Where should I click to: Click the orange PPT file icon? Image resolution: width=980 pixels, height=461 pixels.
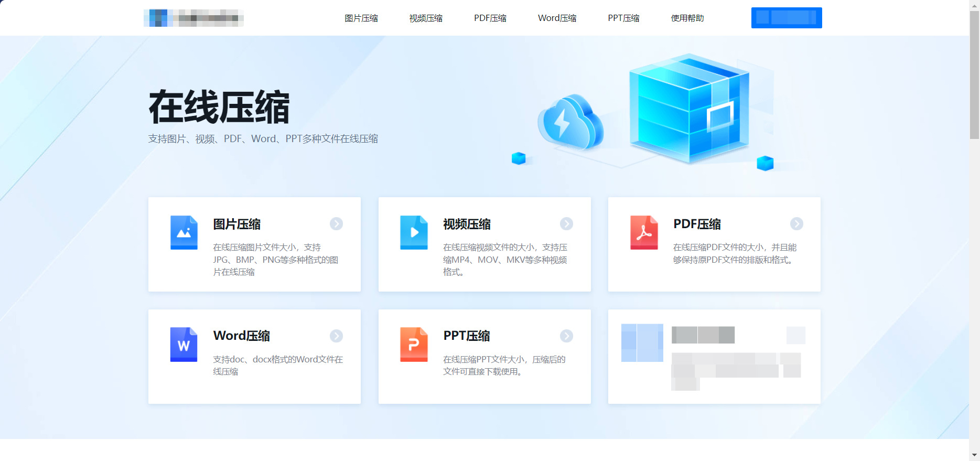pyautogui.click(x=414, y=345)
